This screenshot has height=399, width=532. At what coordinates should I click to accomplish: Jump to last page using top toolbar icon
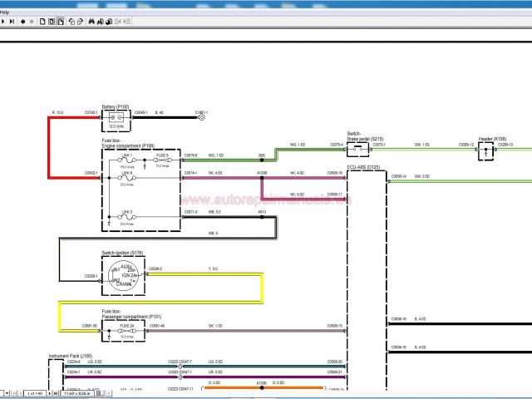pos(12,21)
